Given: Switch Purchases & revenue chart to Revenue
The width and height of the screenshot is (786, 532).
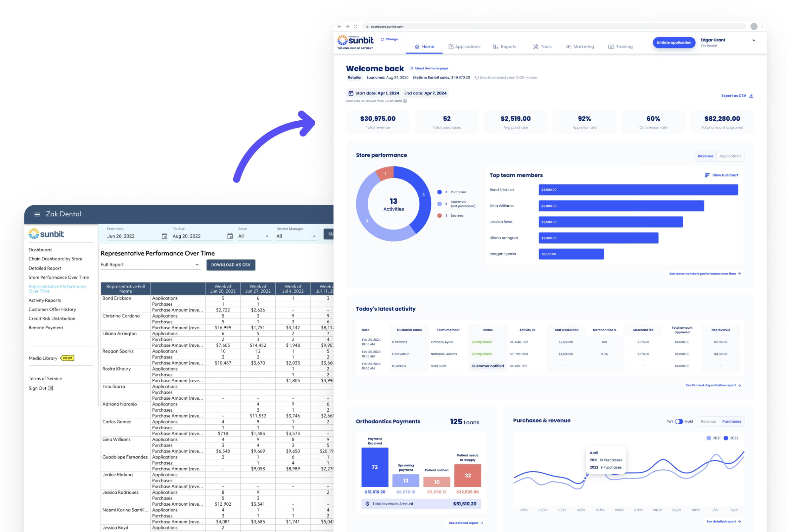Looking at the screenshot, I should tap(708, 421).
